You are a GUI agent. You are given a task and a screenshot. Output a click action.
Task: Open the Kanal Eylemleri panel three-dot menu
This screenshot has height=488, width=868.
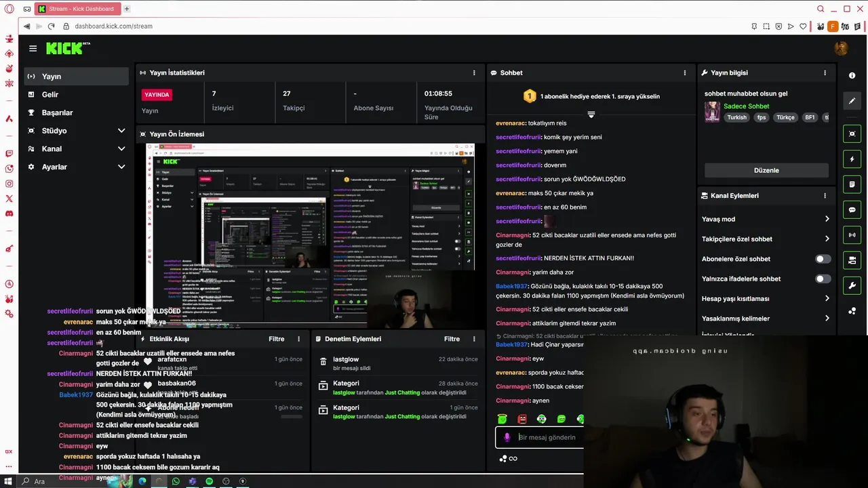(x=825, y=195)
